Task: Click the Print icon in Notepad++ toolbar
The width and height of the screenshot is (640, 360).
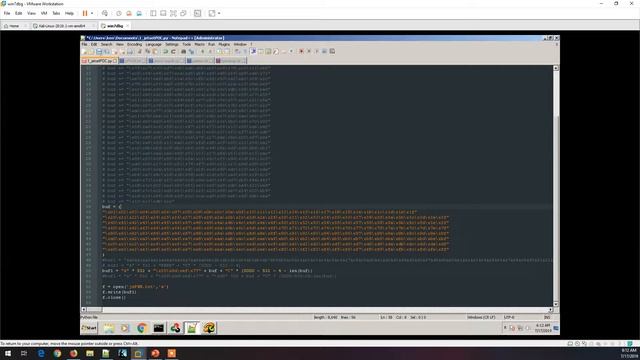Action: point(130,51)
